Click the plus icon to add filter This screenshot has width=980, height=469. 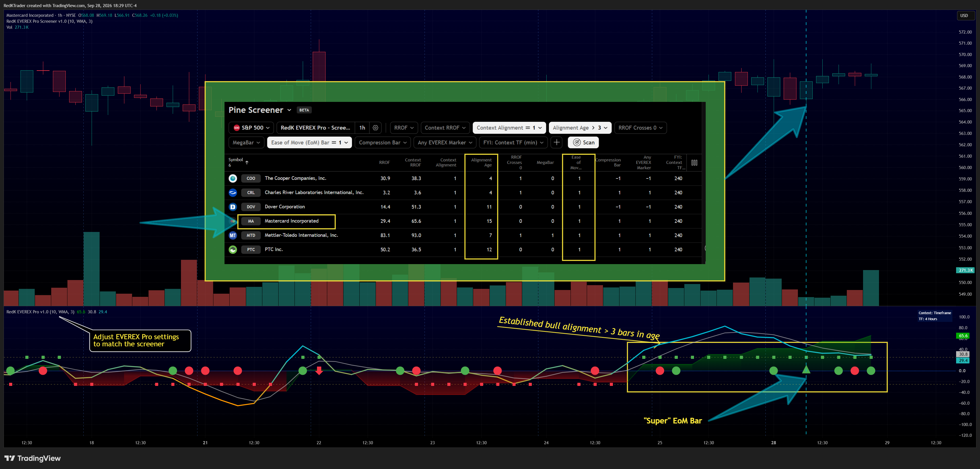pos(556,142)
